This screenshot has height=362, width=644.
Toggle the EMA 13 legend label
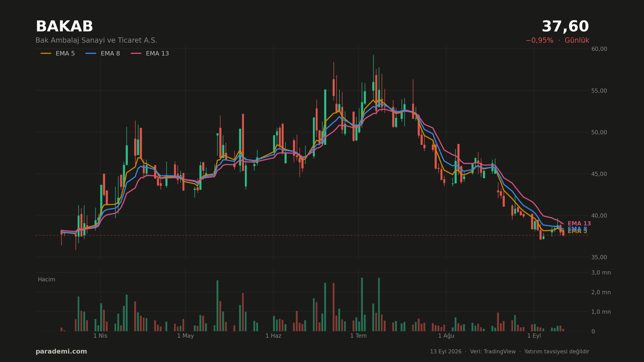point(157,53)
